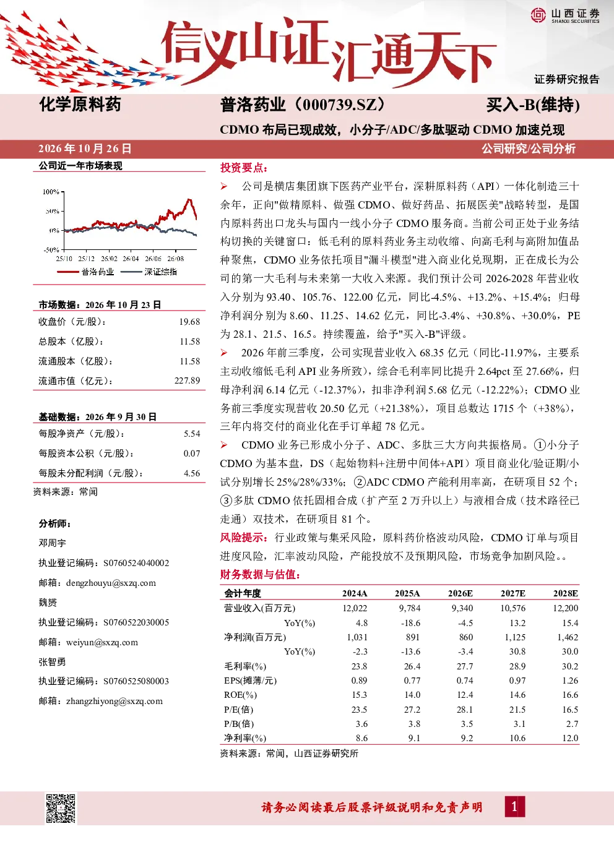Click the EPS(摊薄/元) row label
Image resolution: width=614 pixels, height=868 pixels.
tap(251, 681)
